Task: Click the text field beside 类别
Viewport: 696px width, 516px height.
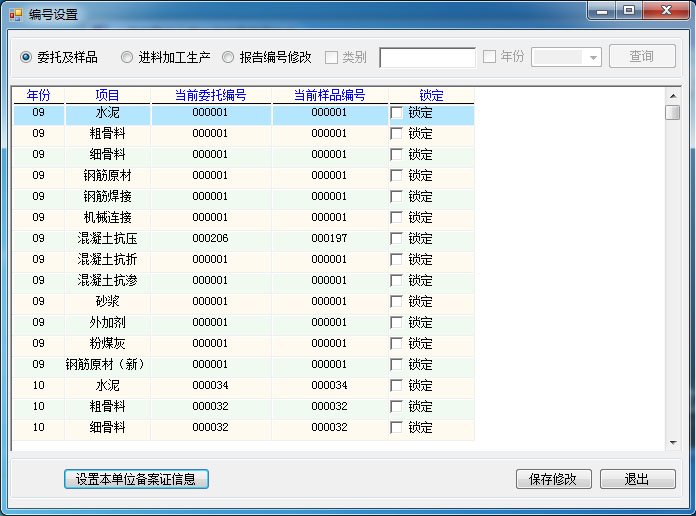Action: [x=427, y=57]
